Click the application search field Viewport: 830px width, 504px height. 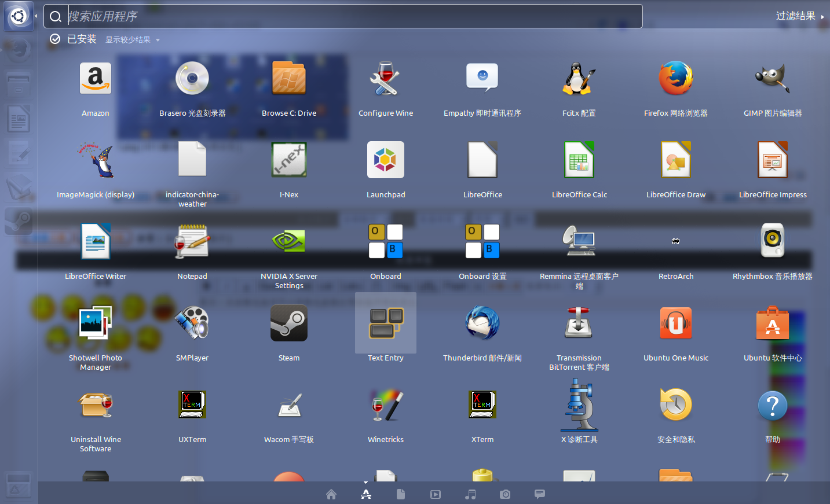[343, 16]
